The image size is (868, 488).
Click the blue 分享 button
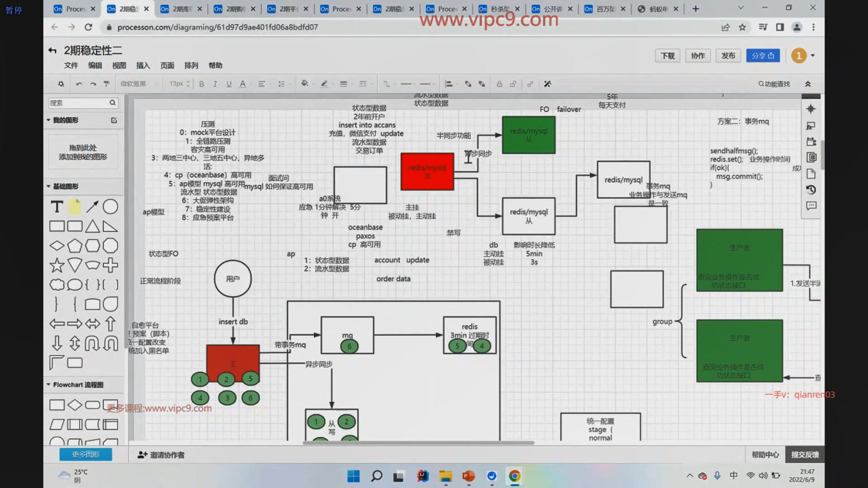[762, 56]
